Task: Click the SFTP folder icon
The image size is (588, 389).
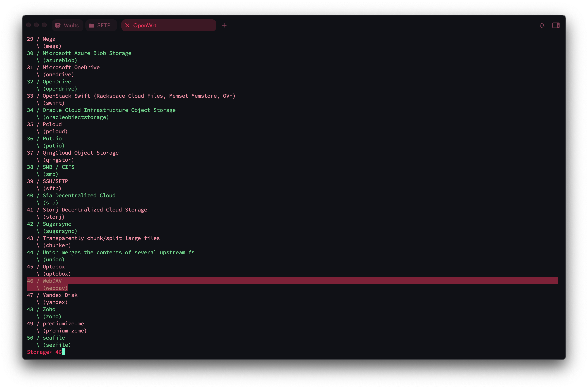Action: 91,25
